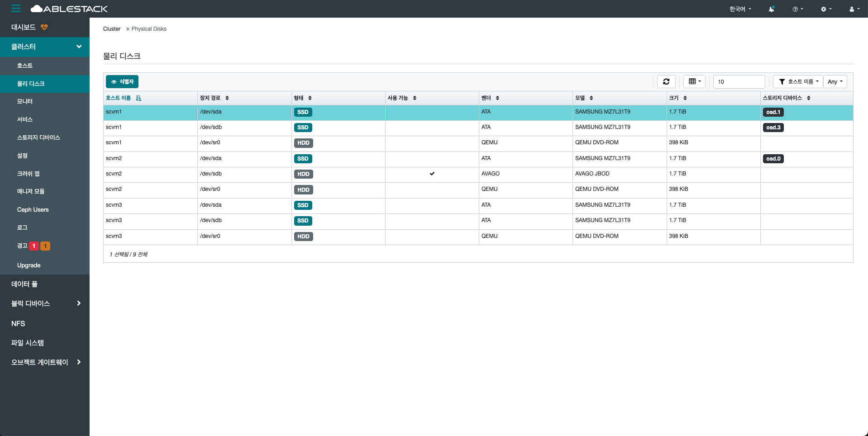Image resolution: width=868 pixels, height=436 pixels.
Task: Click the 식별자 identify button
Action: tap(122, 82)
